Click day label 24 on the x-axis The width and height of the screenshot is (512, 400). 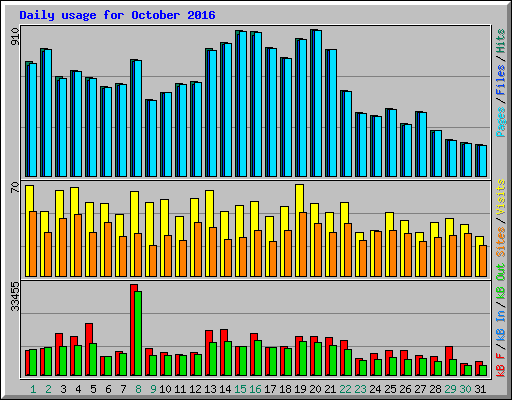click(x=375, y=389)
